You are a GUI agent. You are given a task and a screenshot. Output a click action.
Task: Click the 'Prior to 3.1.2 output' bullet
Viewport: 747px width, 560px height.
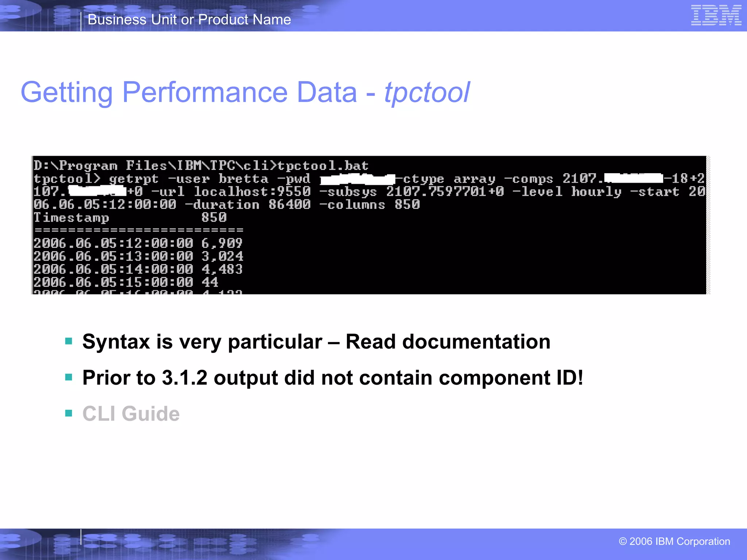(333, 378)
